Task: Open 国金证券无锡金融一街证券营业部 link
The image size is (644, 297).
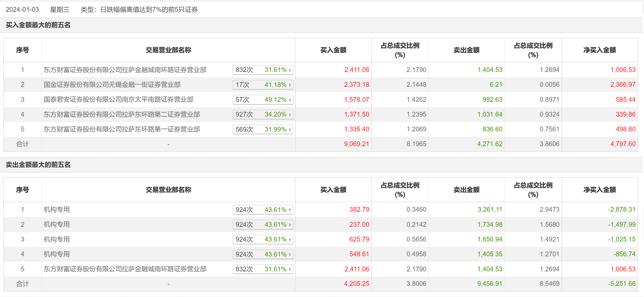Action: coord(112,85)
